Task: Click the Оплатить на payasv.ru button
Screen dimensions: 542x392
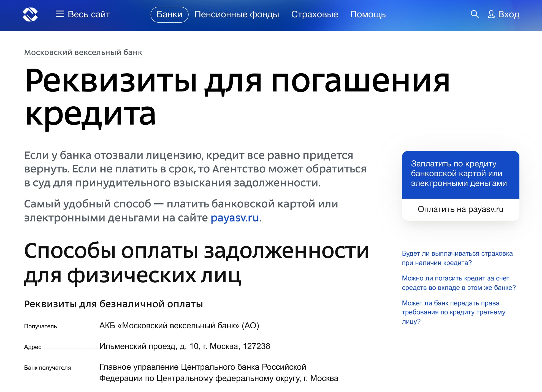Action: point(460,209)
